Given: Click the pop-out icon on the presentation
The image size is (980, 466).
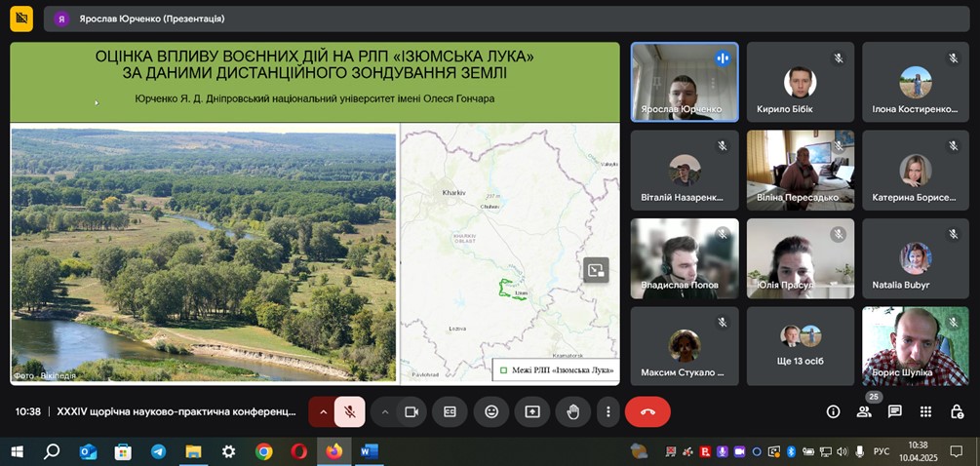Looking at the screenshot, I should pos(596,270).
